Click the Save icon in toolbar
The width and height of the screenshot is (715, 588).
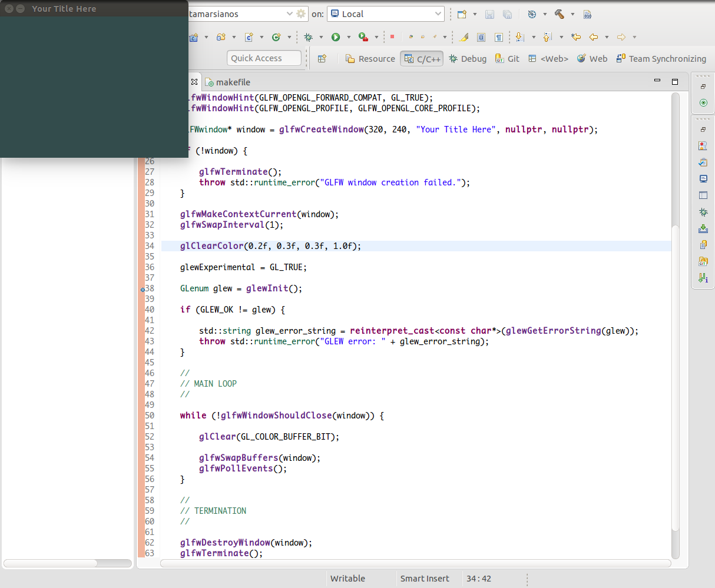(489, 14)
